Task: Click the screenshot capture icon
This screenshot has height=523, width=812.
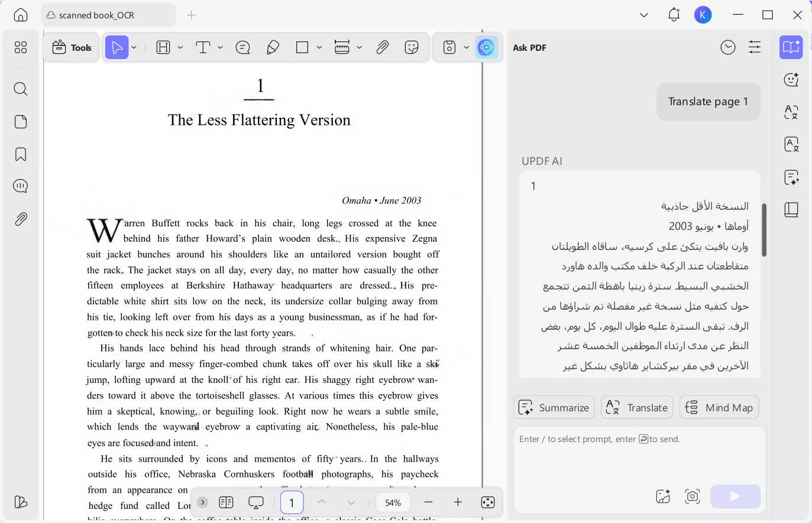Action: (x=693, y=496)
